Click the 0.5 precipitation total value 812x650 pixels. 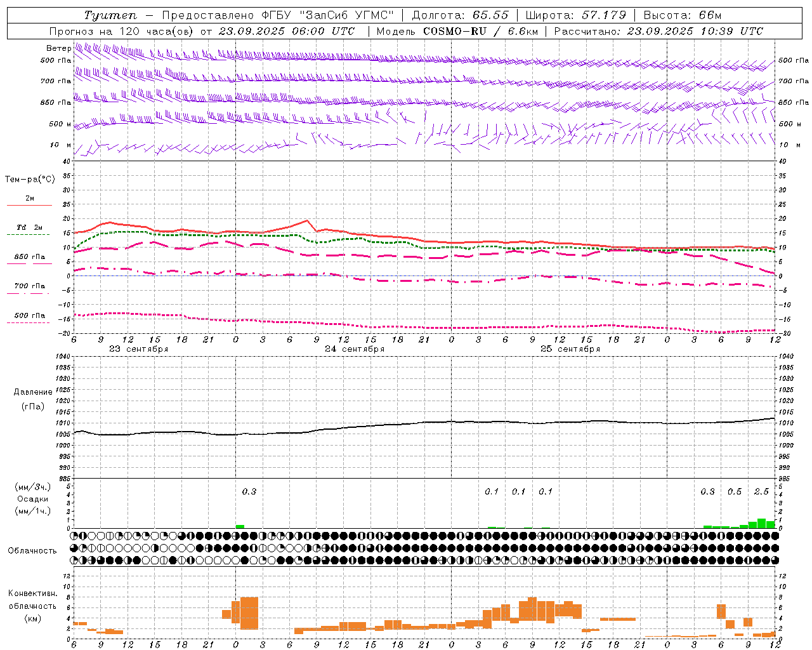[x=735, y=491]
